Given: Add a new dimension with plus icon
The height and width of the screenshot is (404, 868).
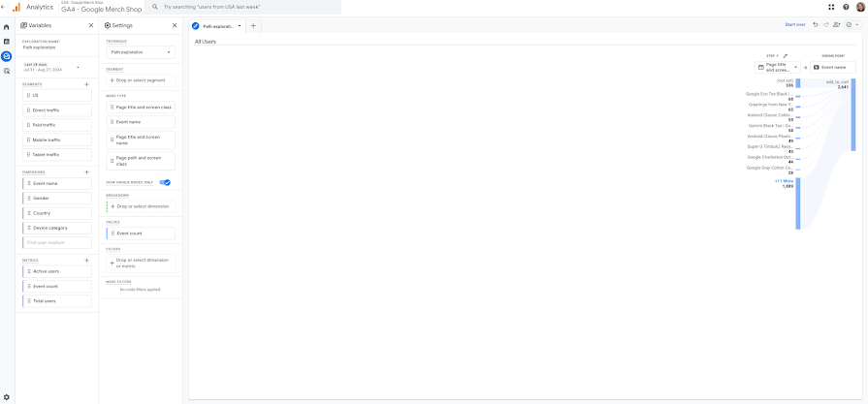Looking at the screenshot, I should pyautogui.click(x=86, y=172).
